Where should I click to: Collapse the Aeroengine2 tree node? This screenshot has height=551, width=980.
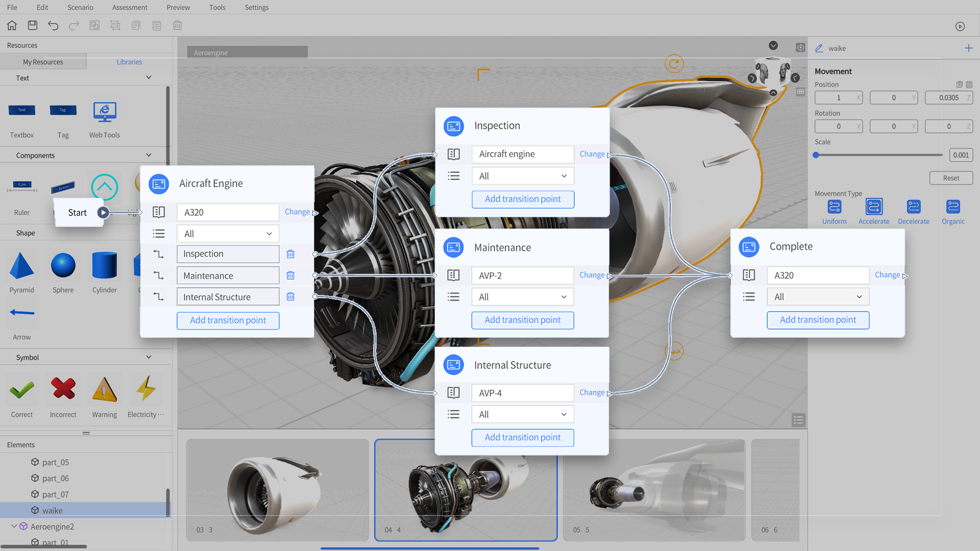coord(14,526)
